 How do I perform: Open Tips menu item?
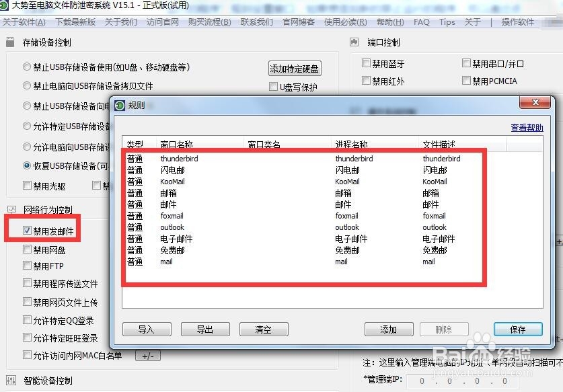point(447,22)
